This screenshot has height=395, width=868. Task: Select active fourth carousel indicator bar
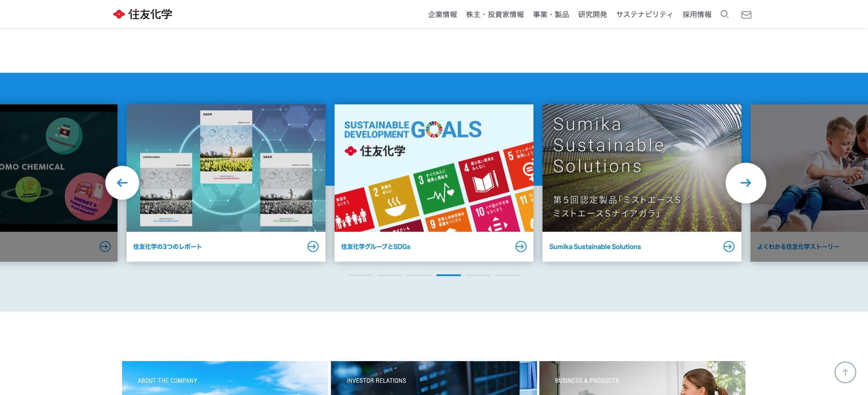pyautogui.click(x=448, y=275)
